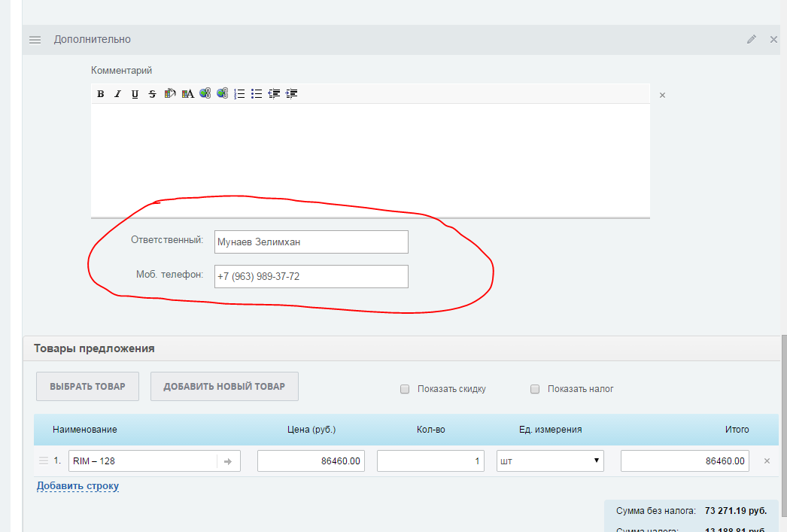Viewport: 787px width, 532px height.
Task: Apply strikethrough to comment text
Action: tap(152, 94)
